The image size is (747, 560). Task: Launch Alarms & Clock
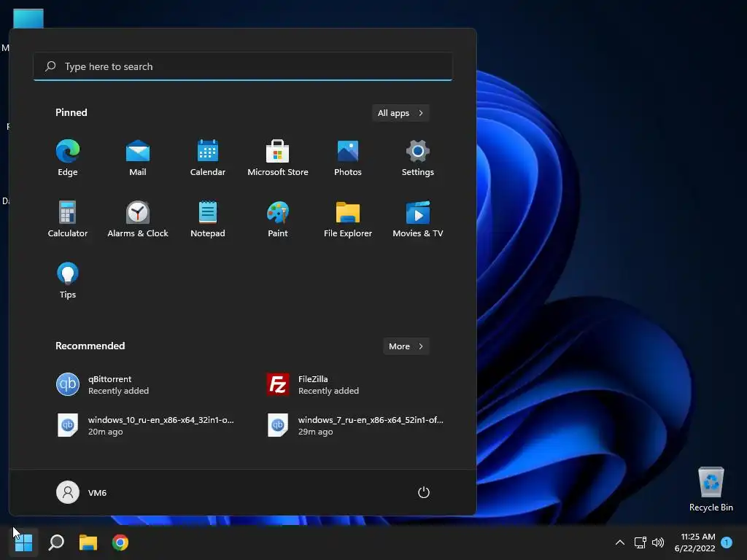(x=138, y=219)
